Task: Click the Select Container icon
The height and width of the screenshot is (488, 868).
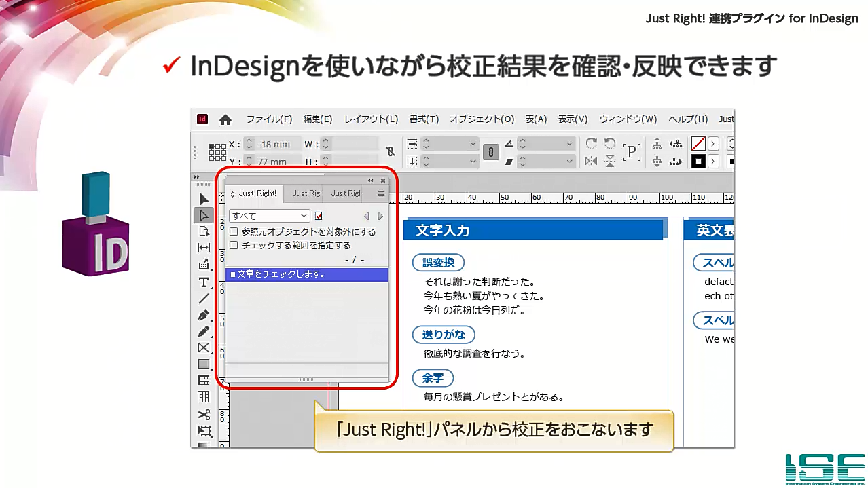Action: pyautogui.click(x=657, y=143)
